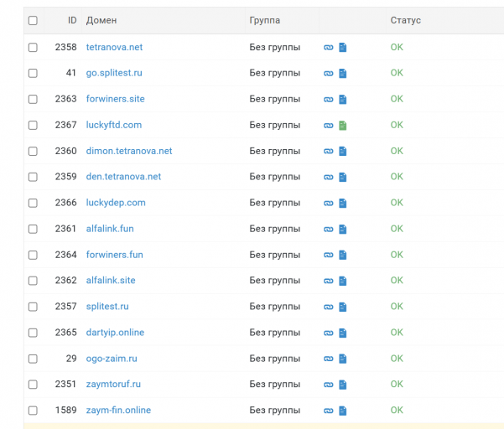Click the document icon for forwiners.site
This screenshot has width=504, height=429.
click(343, 100)
